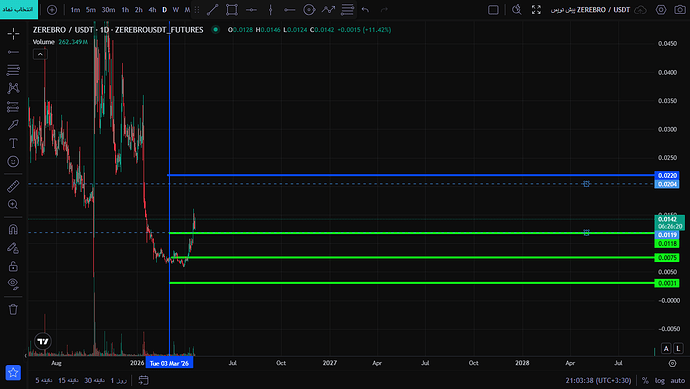Select the crosshair cursor tool

pyautogui.click(x=13, y=33)
